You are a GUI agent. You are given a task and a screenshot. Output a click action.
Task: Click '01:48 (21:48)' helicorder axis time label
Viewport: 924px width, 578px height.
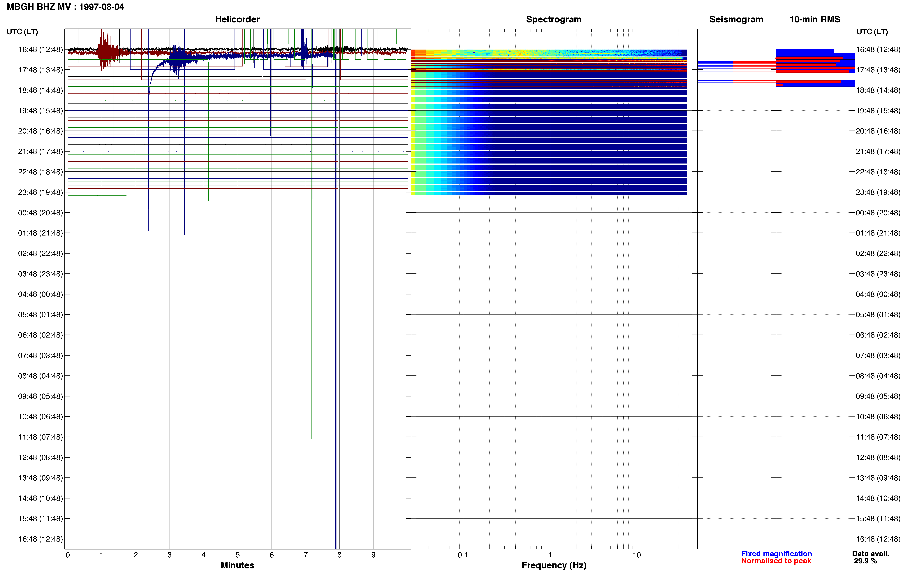pos(41,233)
